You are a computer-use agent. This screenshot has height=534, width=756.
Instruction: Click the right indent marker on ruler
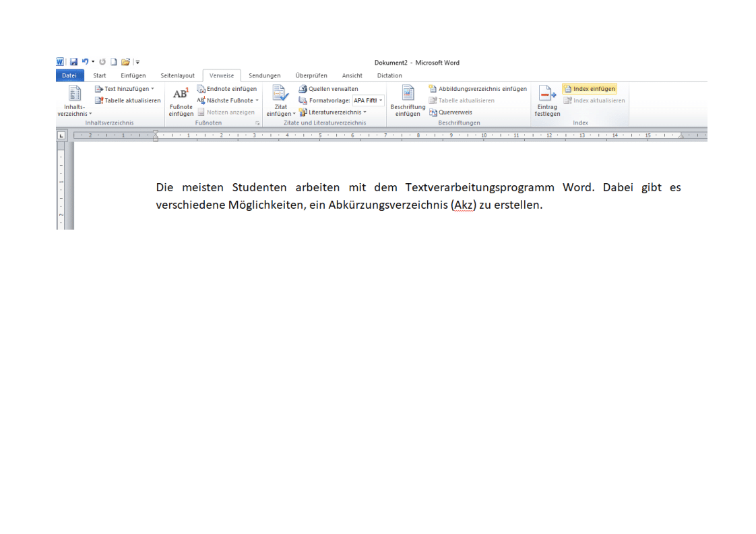pos(681,137)
